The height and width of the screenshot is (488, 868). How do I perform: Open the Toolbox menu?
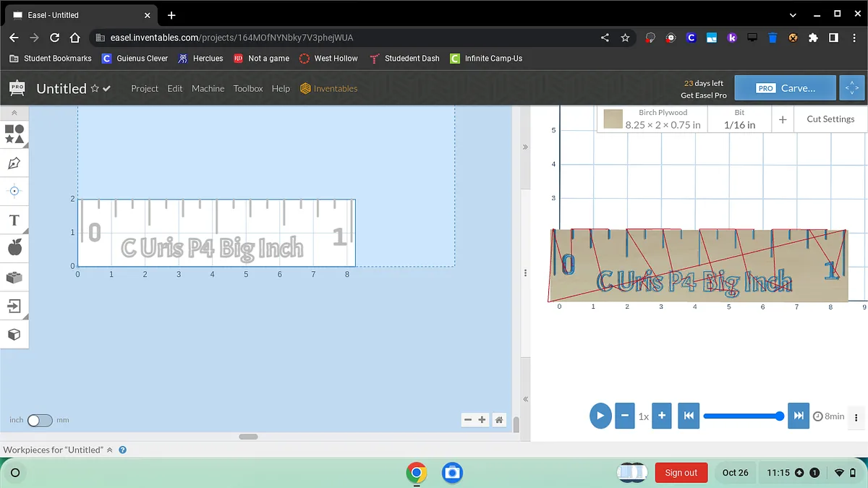248,88
